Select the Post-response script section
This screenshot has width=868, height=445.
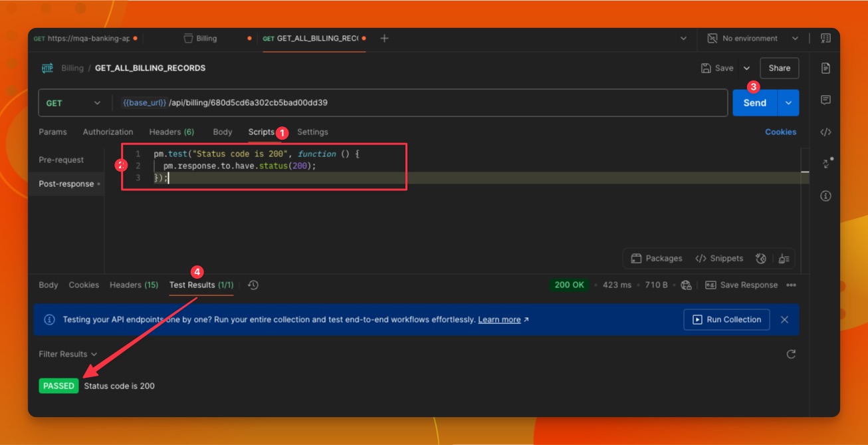(x=66, y=184)
